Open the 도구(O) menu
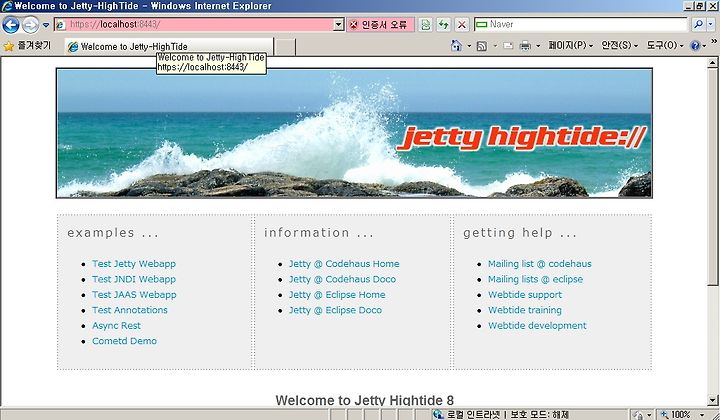Viewport: 720px width, 420px height. coord(665,45)
